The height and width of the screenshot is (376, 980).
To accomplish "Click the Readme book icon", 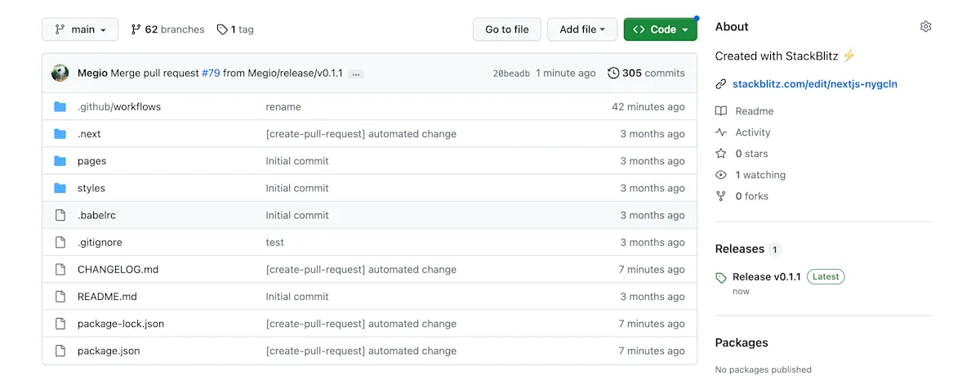I will tap(720, 111).
